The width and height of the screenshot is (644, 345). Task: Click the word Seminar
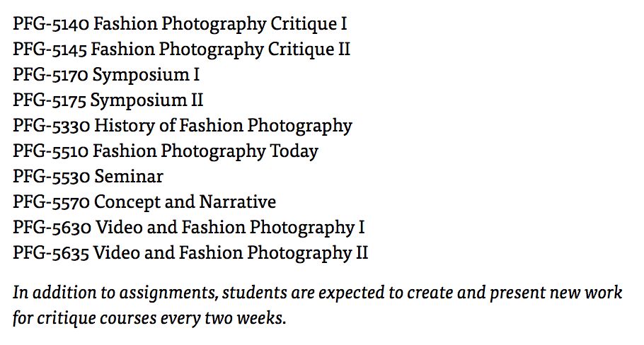tap(129, 177)
